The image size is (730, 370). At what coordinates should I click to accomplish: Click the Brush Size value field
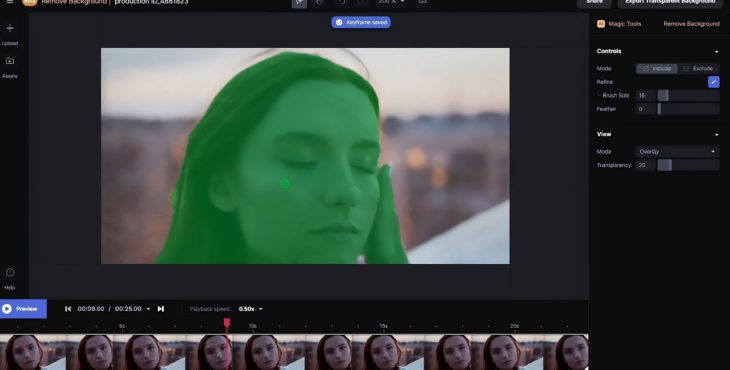tap(645, 95)
